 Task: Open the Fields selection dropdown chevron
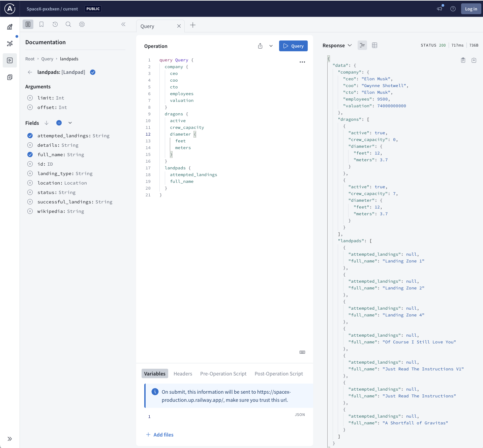70,123
